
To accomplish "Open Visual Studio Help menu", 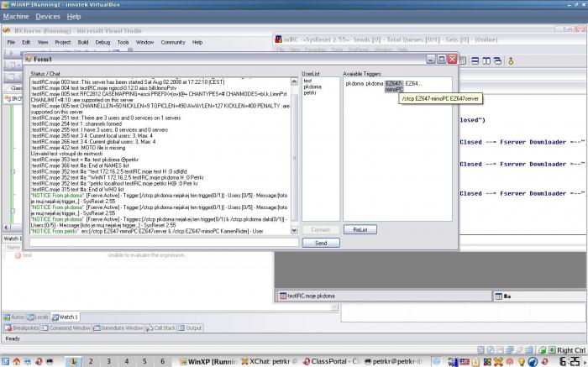I will pos(197,42).
